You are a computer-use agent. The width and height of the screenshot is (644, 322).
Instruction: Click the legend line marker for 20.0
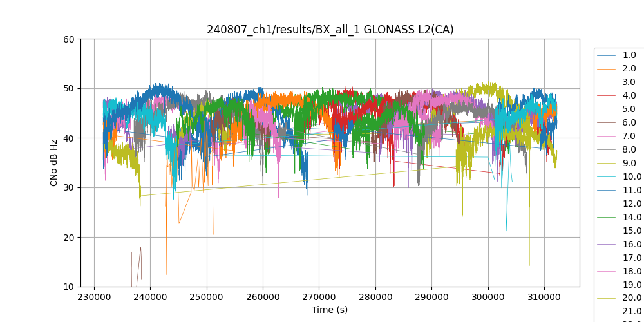pos(607,299)
